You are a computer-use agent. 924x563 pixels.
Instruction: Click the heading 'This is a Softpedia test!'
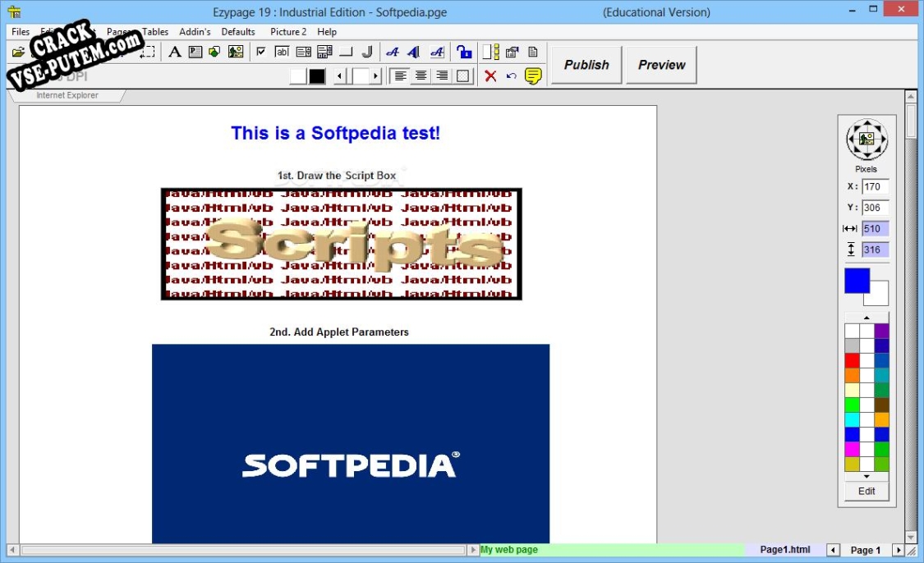(335, 133)
